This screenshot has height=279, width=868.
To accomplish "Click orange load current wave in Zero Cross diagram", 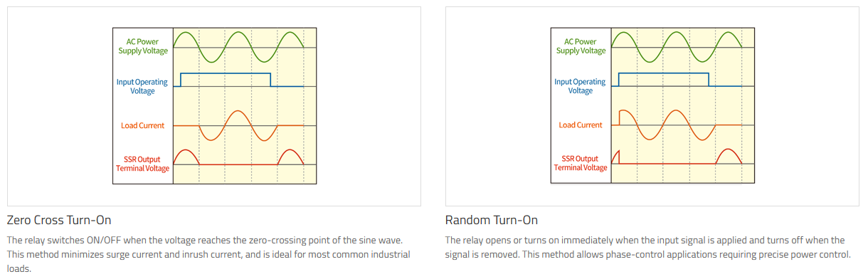I will pyautogui.click(x=238, y=125).
